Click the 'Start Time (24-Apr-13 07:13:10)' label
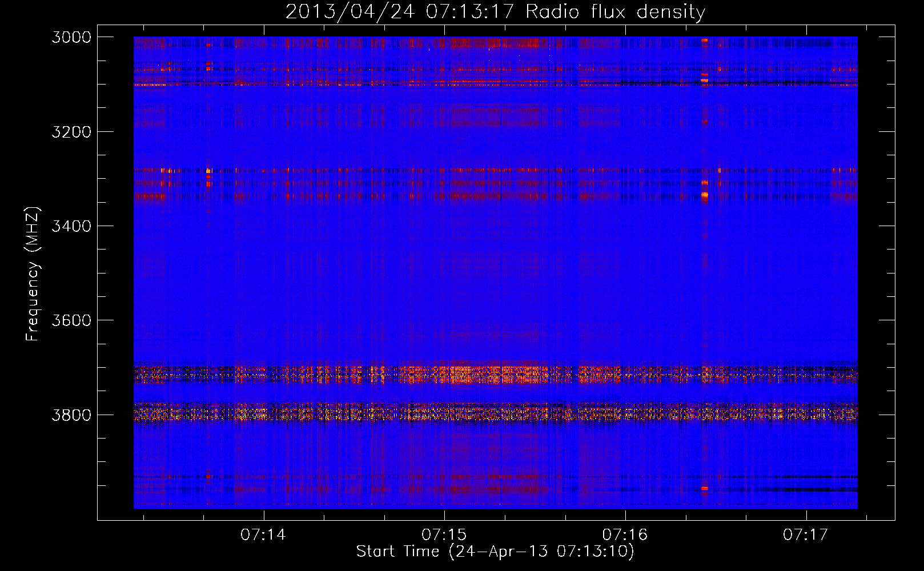 click(x=495, y=552)
